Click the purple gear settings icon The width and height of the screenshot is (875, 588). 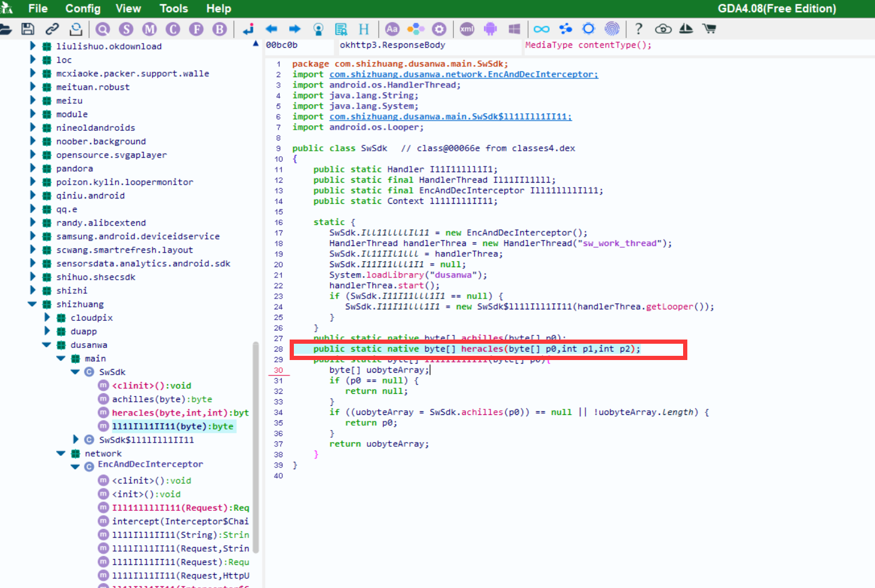click(x=439, y=29)
